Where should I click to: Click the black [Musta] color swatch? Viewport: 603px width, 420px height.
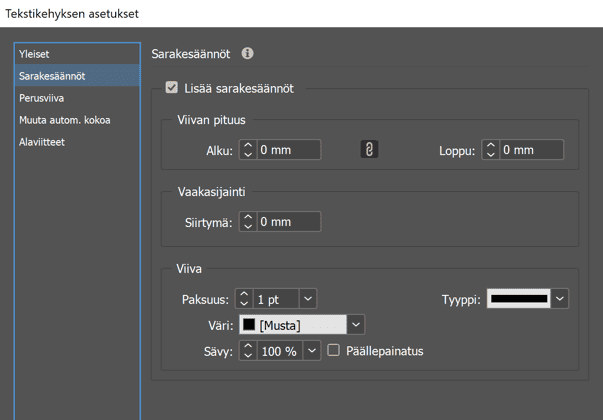pos(249,325)
